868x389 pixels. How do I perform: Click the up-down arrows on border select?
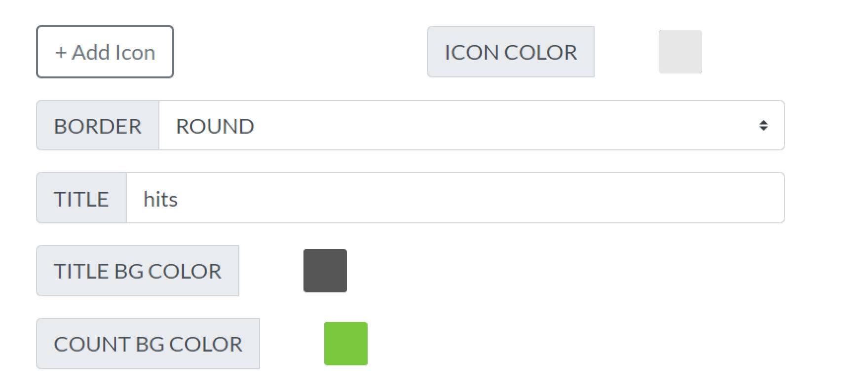[763, 126]
